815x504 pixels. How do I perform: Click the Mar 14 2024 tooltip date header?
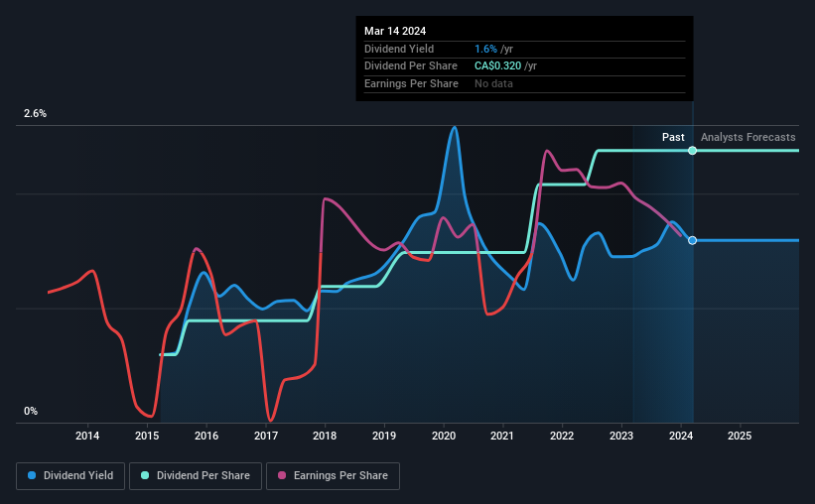pos(395,31)
